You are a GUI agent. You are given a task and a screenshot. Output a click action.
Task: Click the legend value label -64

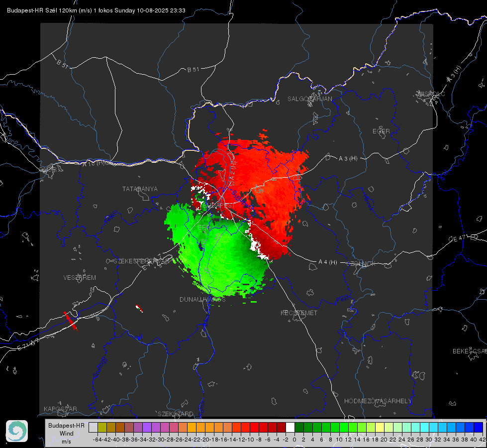[x=97, y=440]
